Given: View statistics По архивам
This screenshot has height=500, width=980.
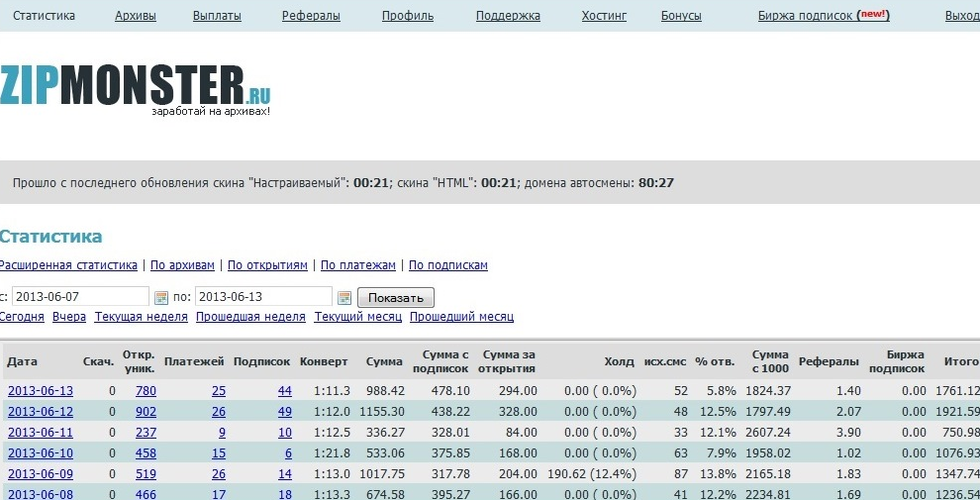Looking at the screenshot, I should click(x=182, y=265).
